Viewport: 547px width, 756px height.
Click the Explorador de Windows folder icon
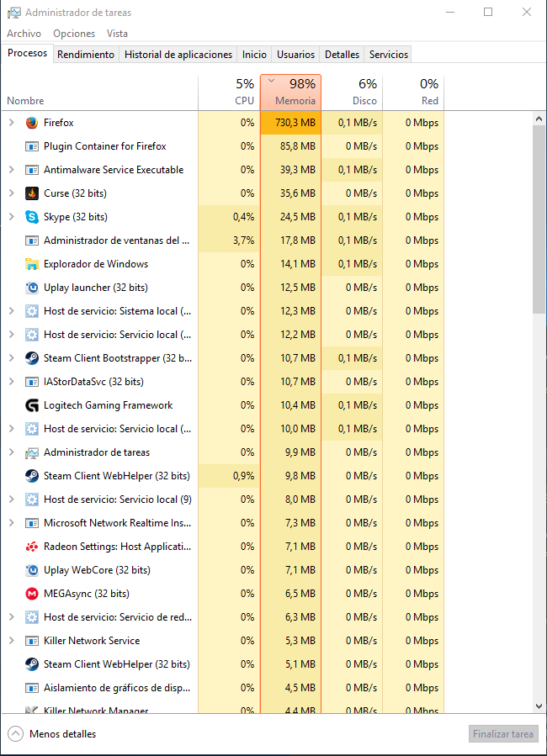coord(32,264)
